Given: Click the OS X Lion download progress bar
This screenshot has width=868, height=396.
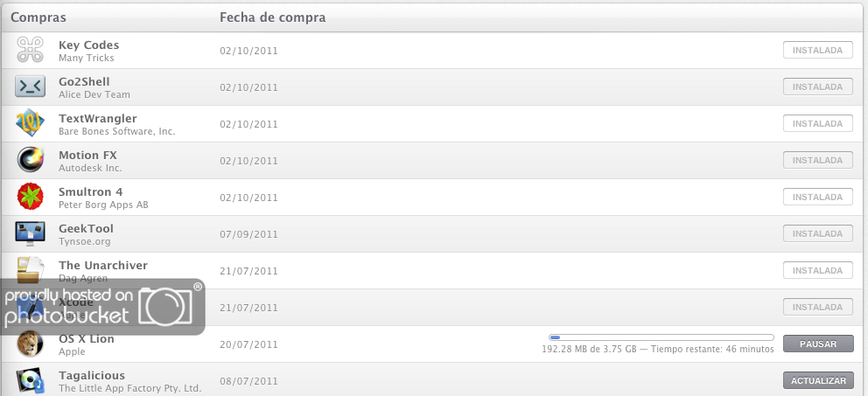Looking at the screenshot, I should pos(661,337).
